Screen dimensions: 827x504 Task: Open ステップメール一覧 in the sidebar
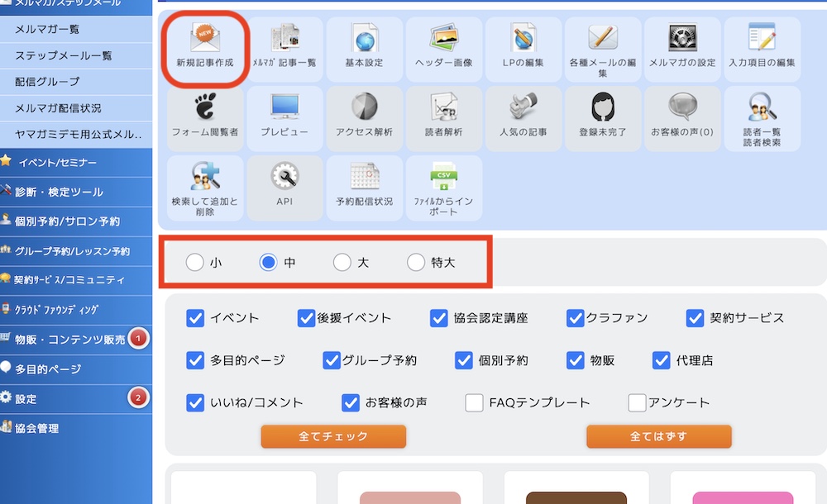(x=63, y=55)
